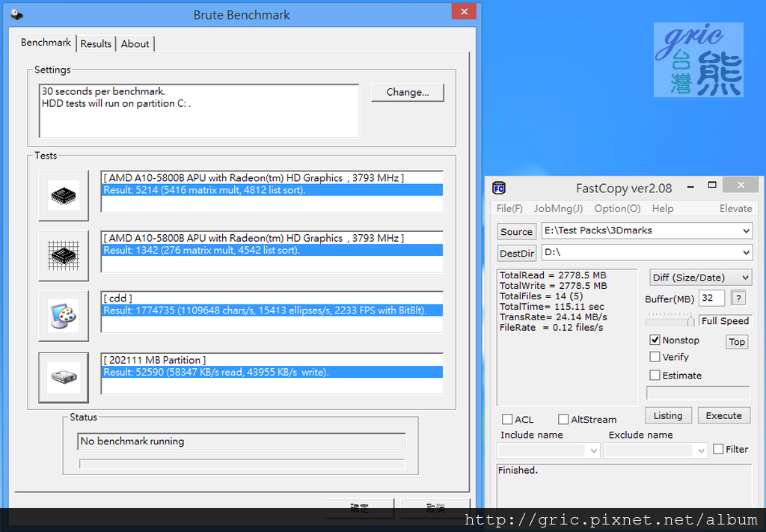The width and height of the screenshot is (766, 532).
Task: Click the Full Speed label
Action: [725, 321]
